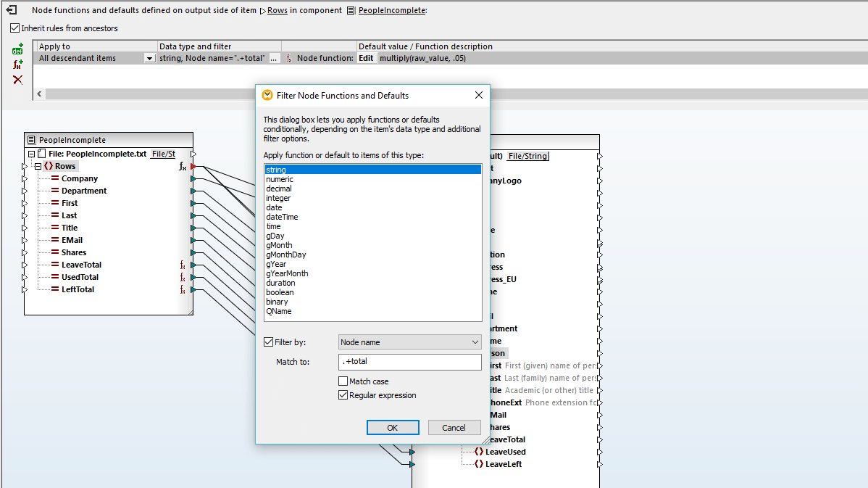This screenshot has width=868, height=488.
Task: Click the add node function icon
Action: click(17, 65)
